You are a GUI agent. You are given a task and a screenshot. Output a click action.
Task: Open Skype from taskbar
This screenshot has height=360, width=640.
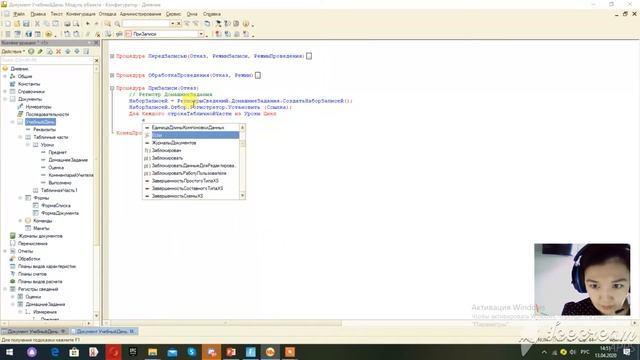click(191, 352)
